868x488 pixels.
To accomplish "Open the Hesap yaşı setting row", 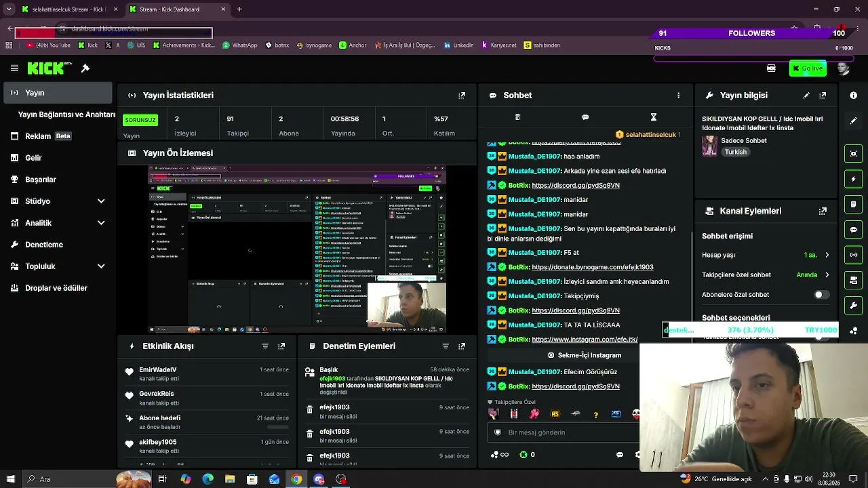I will tap(766, 255).
